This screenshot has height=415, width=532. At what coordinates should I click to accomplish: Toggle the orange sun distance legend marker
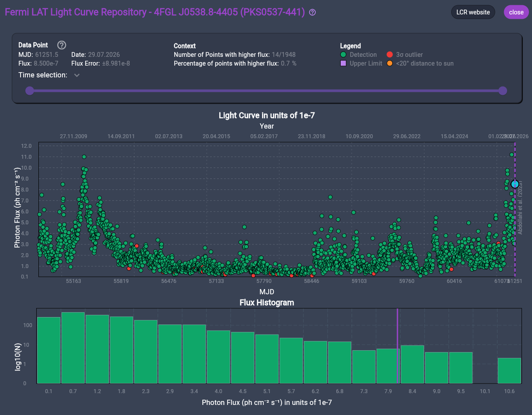pos(390,63)
